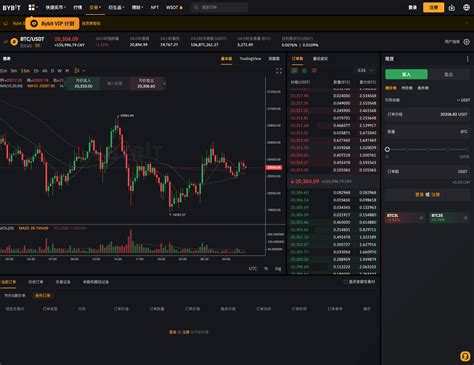Switch to recent trades tab (最近成交)
This screenshot has width=474, height=365.
point(320,59)
